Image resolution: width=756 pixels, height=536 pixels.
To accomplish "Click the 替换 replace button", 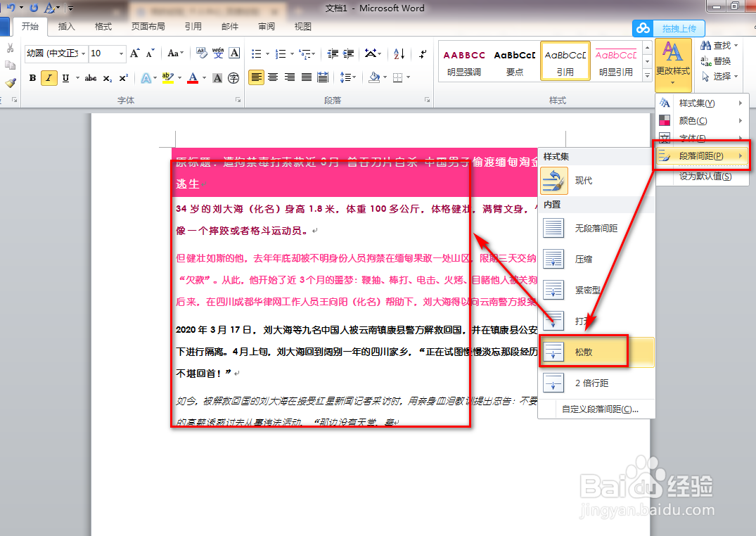I will point(716,60).
